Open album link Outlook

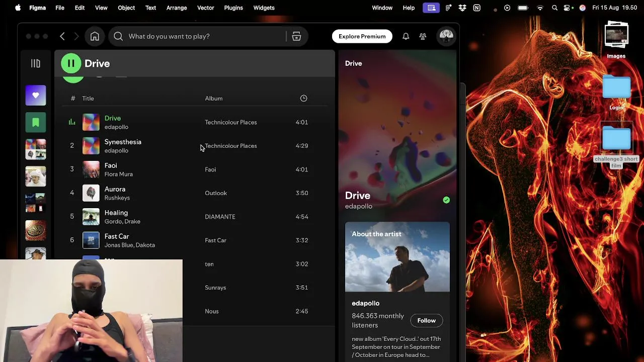(216, 193)
